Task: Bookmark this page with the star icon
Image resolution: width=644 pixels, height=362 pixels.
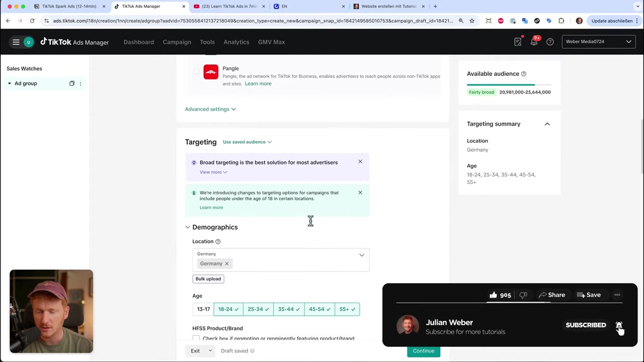Action: (472, 21)
